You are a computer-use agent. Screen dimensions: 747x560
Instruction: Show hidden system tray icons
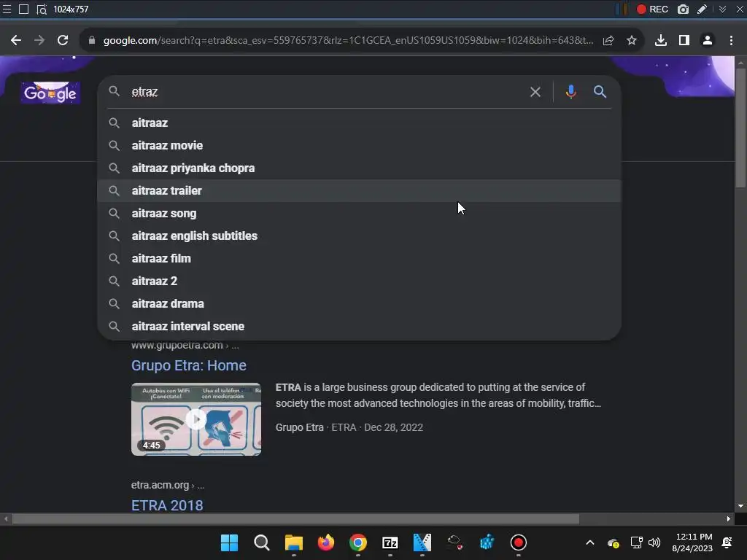pyautogui.click(x=589, y=542)
